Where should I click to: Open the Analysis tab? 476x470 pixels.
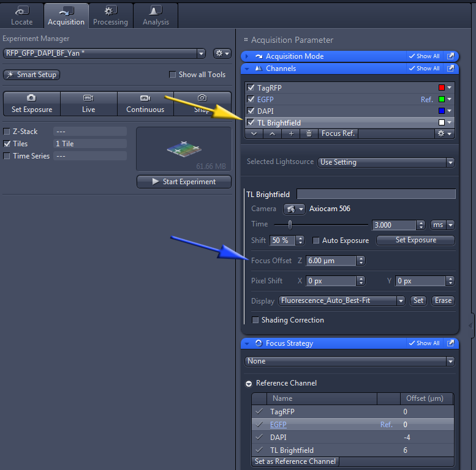point(156,15)
